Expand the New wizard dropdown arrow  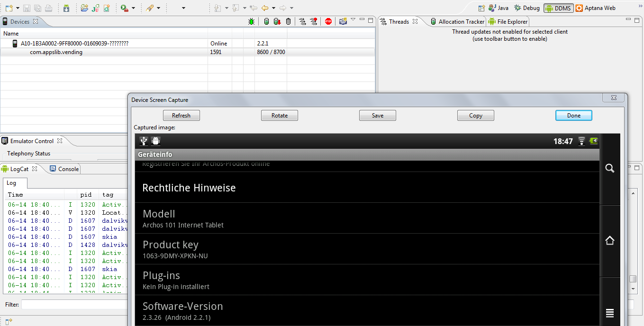(18, 8)
